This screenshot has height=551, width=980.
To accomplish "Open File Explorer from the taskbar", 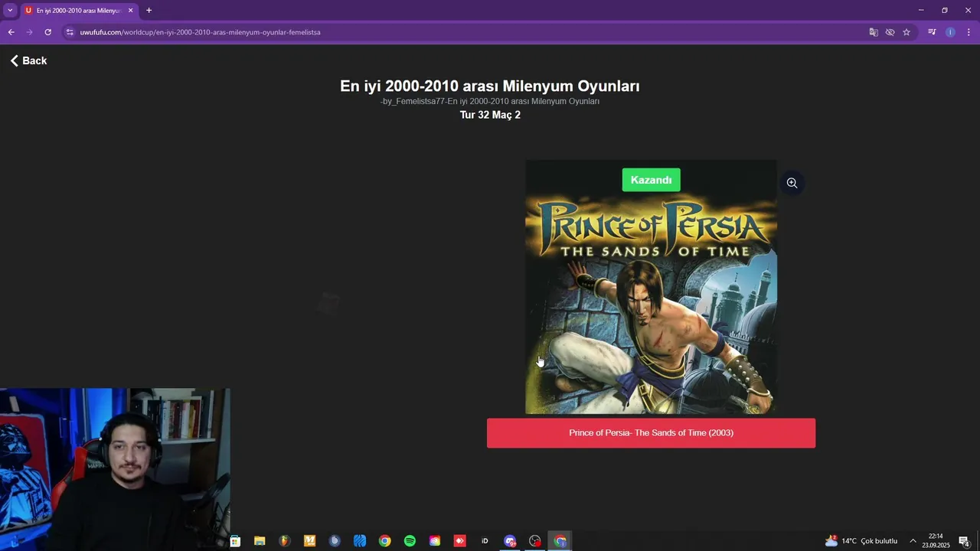I will [260, 541].
